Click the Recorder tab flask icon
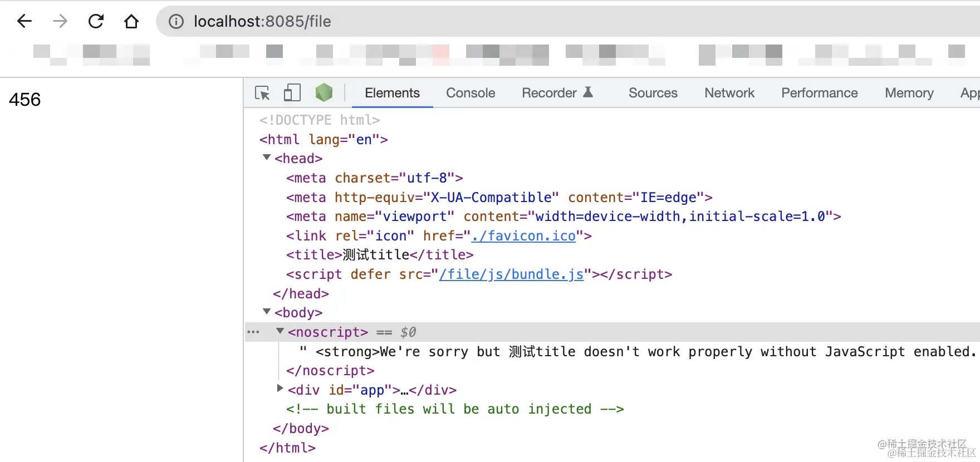The width and height of the screenshot is (980, 462). coord(588,92)
